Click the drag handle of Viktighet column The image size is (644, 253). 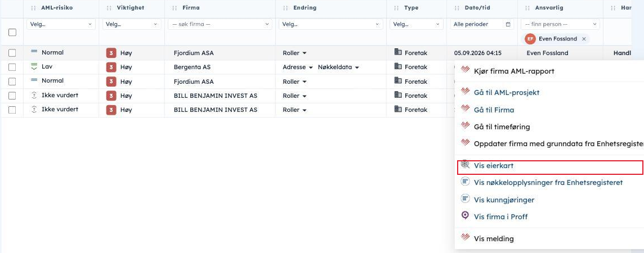(109, 8)
